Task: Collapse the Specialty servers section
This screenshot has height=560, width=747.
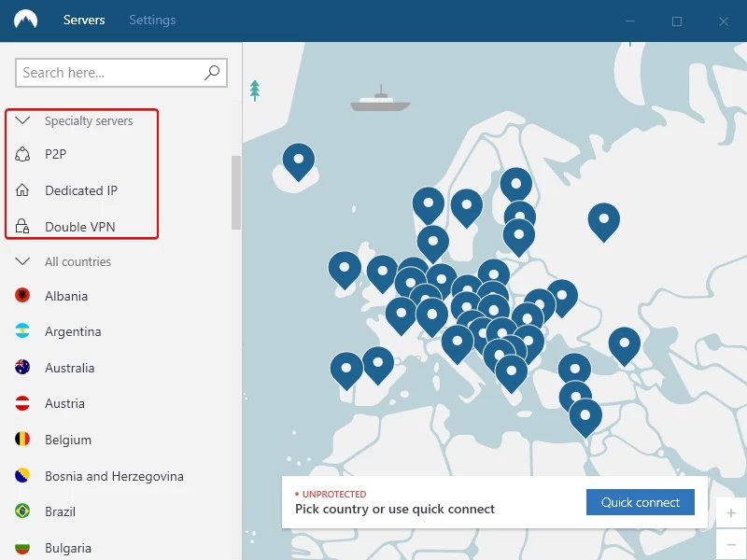Action: (x=22, y=120)
